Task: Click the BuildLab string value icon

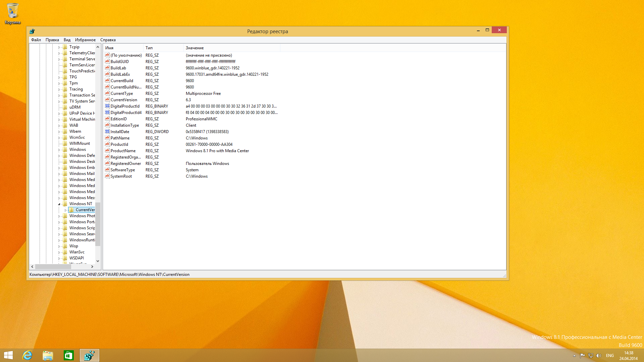Action: (107, 68)
